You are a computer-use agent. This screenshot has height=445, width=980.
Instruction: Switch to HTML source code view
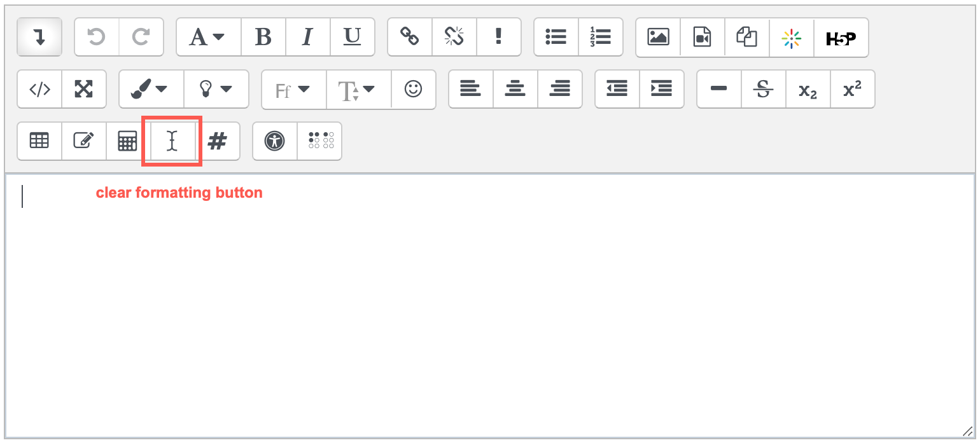pos(39,89)
